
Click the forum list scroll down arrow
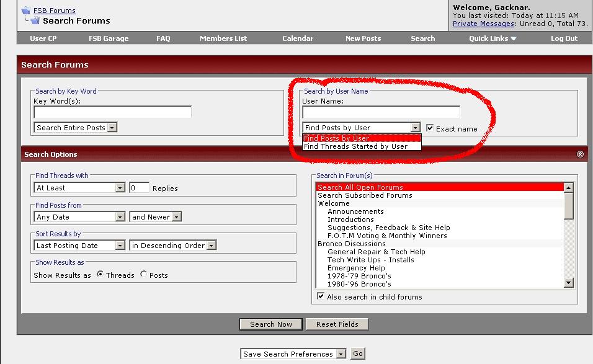(x=568, y=282)
